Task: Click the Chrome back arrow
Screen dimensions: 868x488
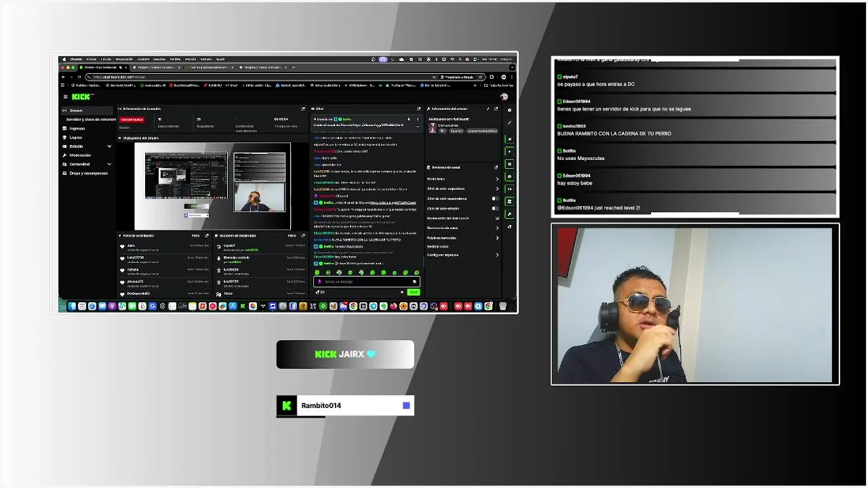Action: pos(63,77)
